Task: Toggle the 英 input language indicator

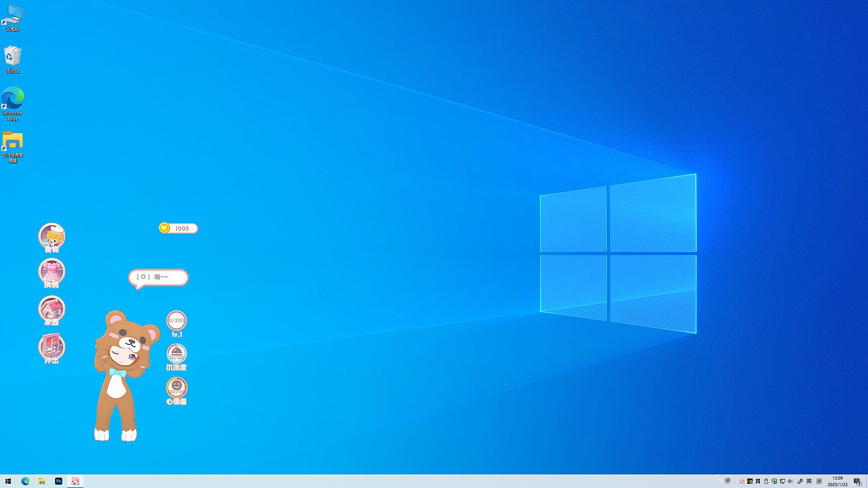Action: pyautogui.click(x=809, y=481)
